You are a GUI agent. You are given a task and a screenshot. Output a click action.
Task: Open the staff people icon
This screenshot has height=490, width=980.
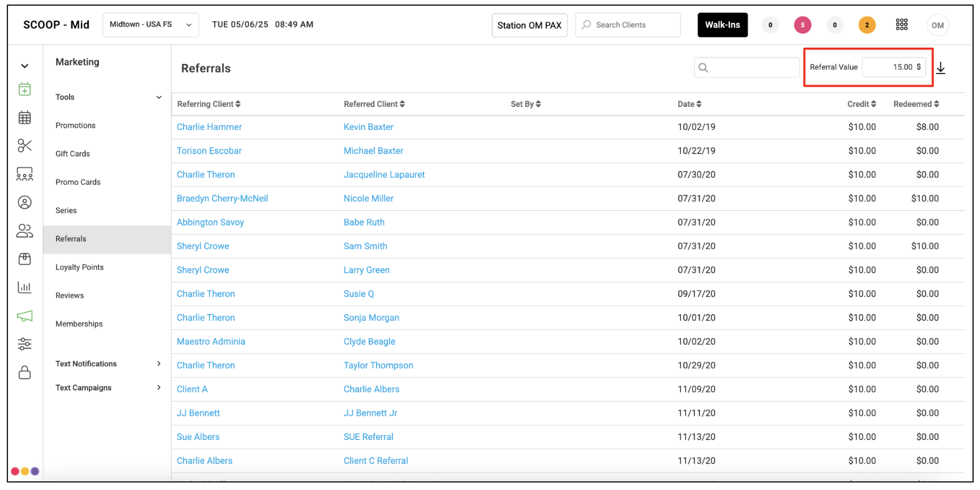tap(25, 231)
